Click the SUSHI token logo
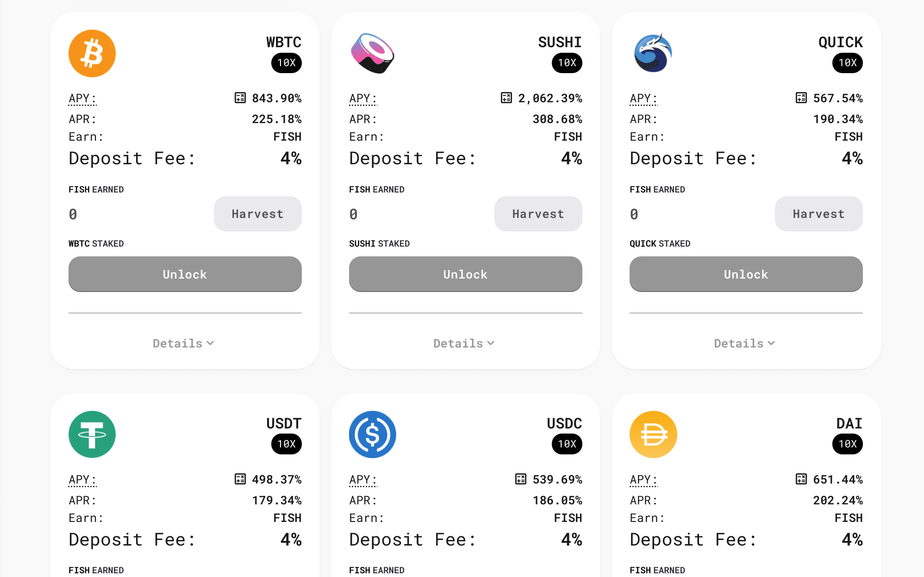Screen dimensions: 924x577 (373, 53)
